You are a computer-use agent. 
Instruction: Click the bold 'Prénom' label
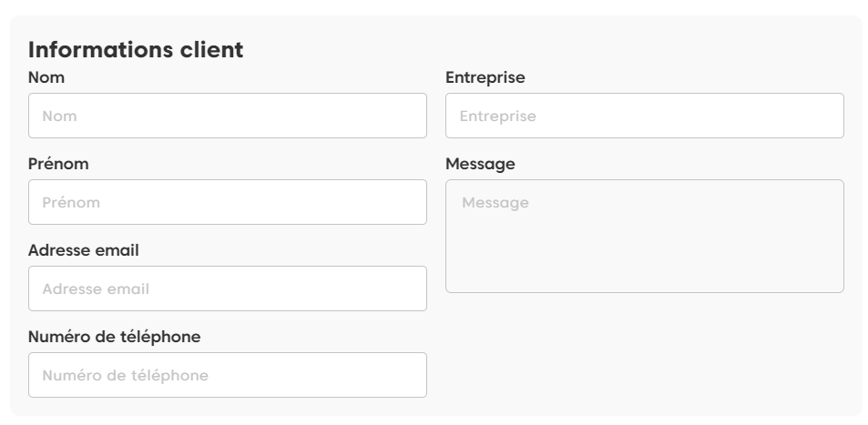[x=58, y=165]
